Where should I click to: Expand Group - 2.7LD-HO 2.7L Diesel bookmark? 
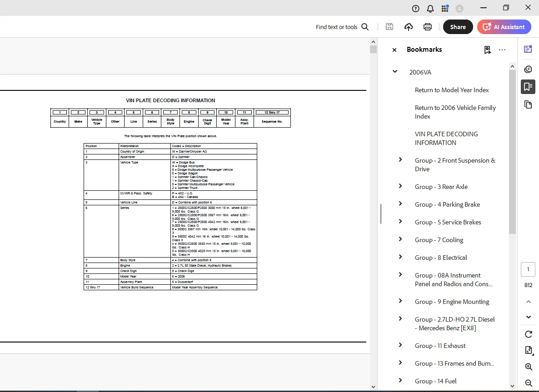point(400,318)
